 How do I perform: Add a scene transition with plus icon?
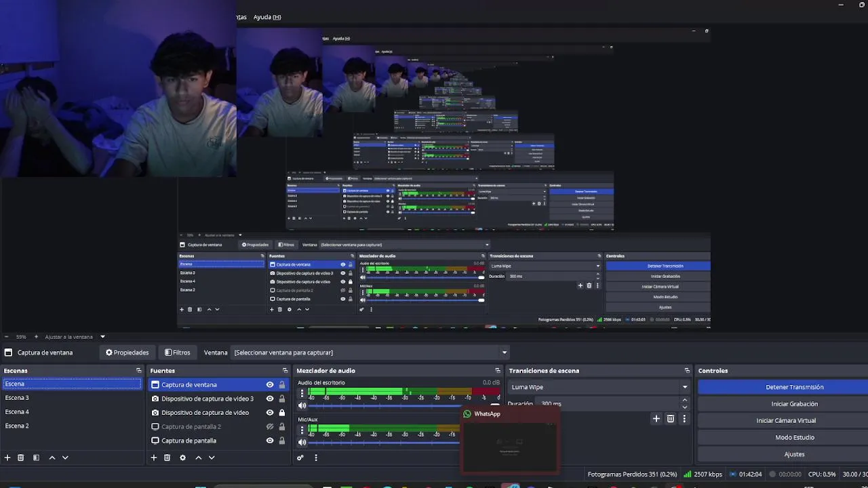[x=656, y=419]
